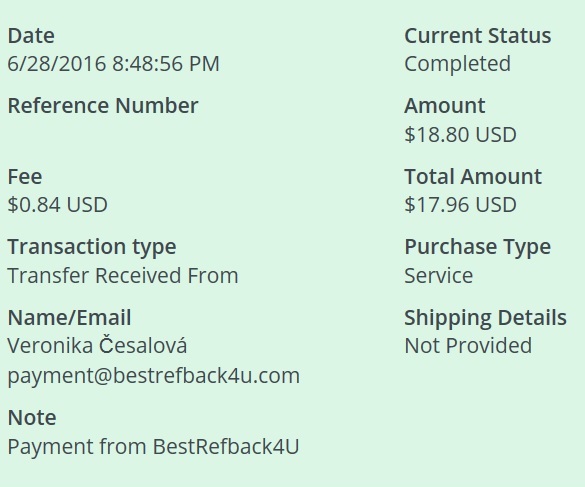This screenshot has height=487, width=585.
Task: Click the Current Status heading
Action: 478,36
